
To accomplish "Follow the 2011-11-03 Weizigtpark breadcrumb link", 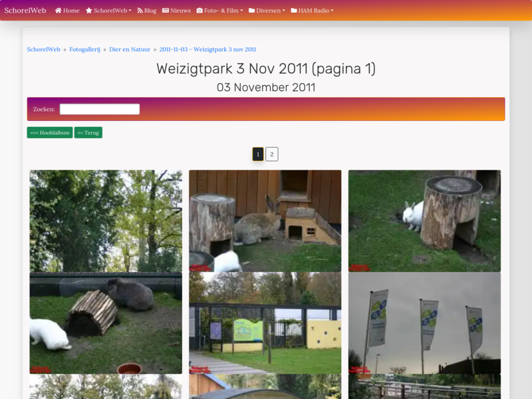I will (207, 49).
